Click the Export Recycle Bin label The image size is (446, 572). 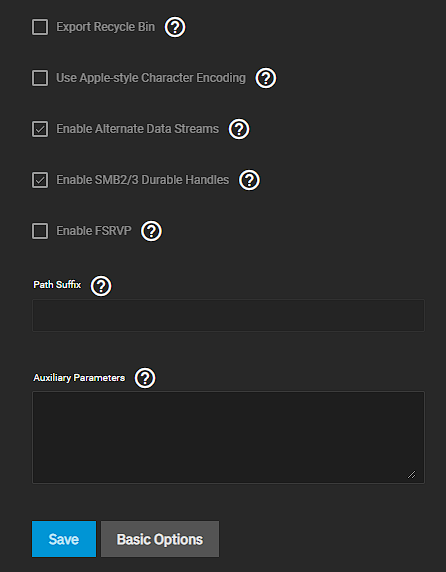click(x=105, y=27)
